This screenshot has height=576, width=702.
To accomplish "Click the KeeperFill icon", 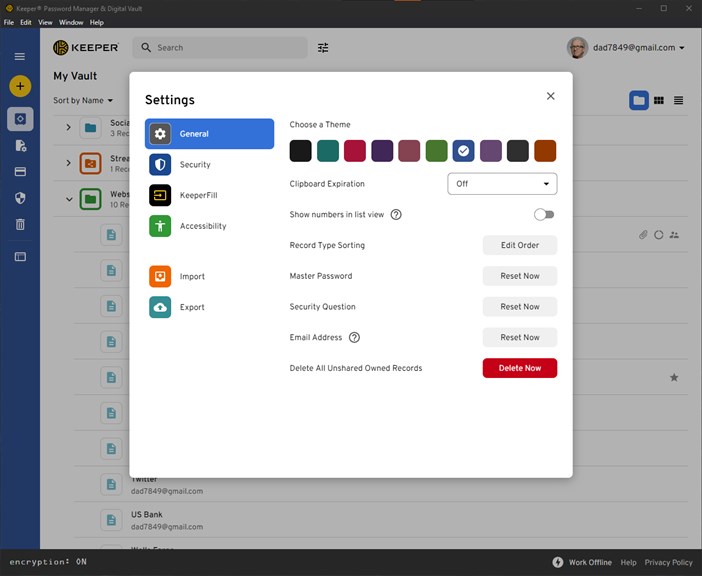I will click(160, 195).
